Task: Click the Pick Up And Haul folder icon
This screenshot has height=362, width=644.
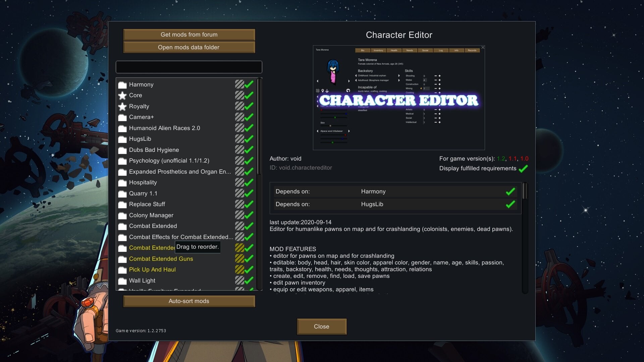Action: 122,270
